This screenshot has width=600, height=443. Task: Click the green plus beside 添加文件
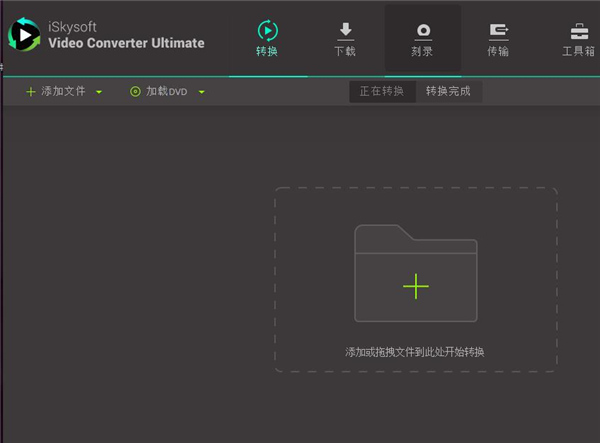pyautogui.click(x=30, y=92)
